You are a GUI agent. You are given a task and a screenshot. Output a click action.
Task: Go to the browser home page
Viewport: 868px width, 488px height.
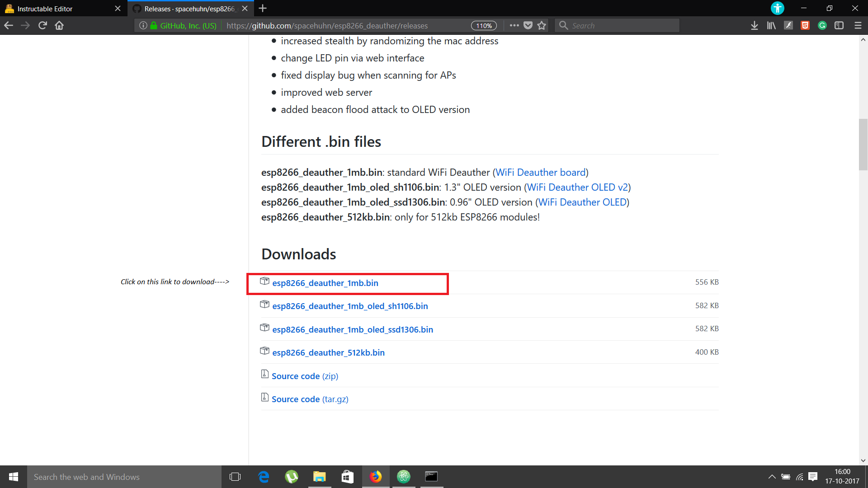click(59, 26)
